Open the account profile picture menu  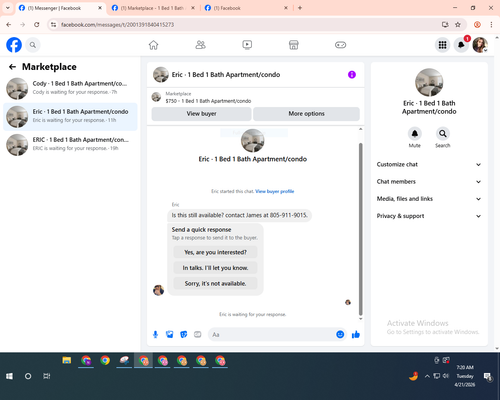tap(480, 45)
